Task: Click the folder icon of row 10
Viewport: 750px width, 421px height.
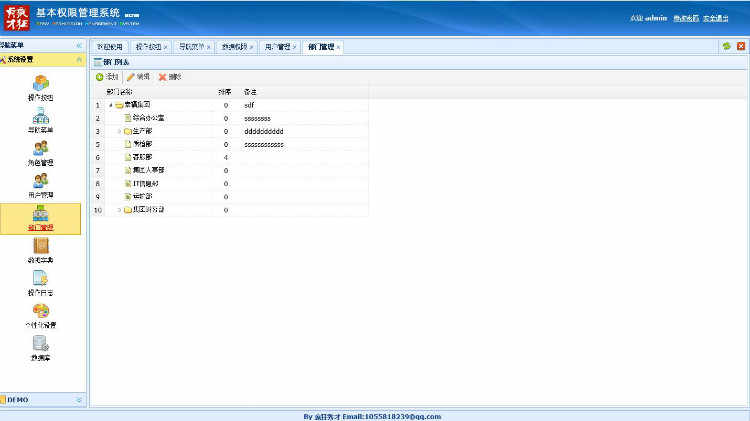Action: click(128, 210)
